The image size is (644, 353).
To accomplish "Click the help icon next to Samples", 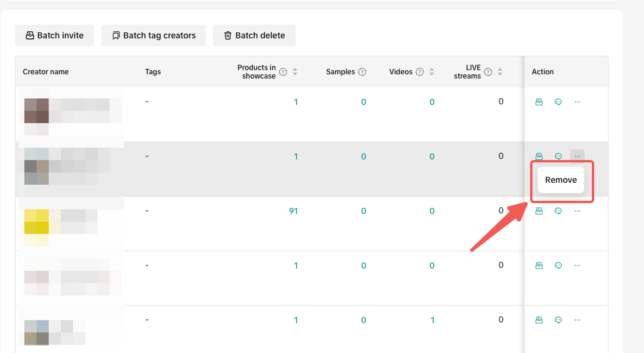I will point(362,72).
